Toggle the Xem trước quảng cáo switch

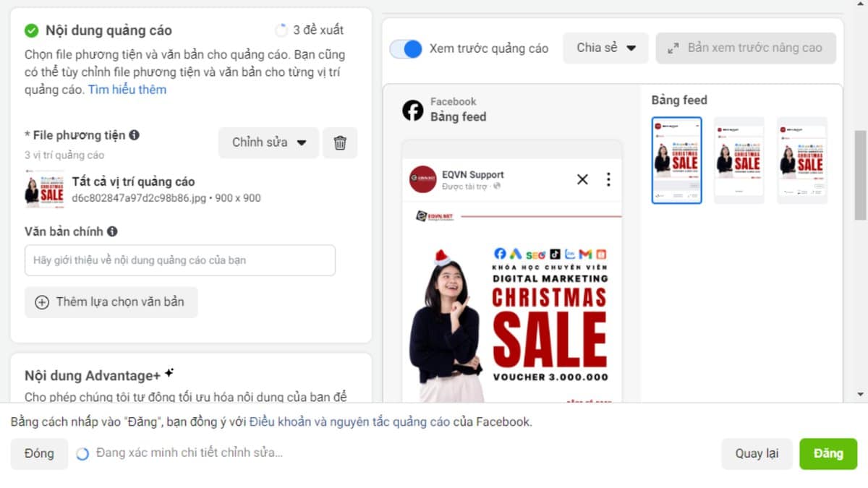pos(406,48)
